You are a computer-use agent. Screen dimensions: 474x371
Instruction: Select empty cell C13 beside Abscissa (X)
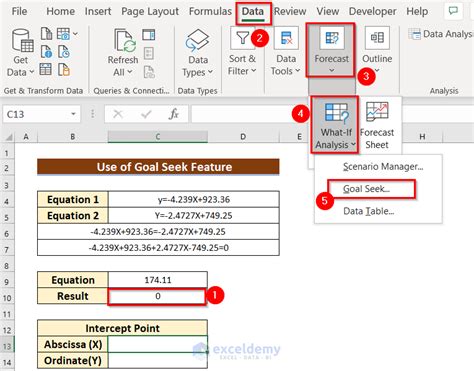pyautogui.click(x=158, y=344)
